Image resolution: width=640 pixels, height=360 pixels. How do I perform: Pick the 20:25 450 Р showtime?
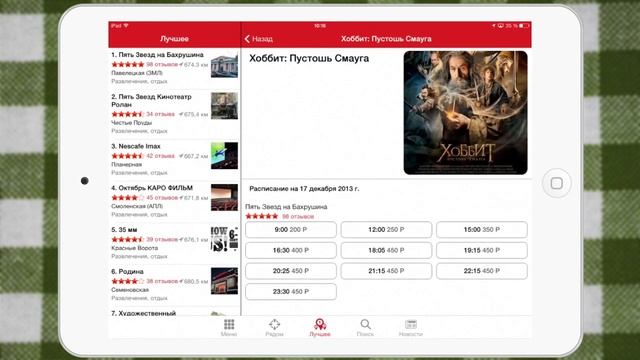click(x=291, y=271)
